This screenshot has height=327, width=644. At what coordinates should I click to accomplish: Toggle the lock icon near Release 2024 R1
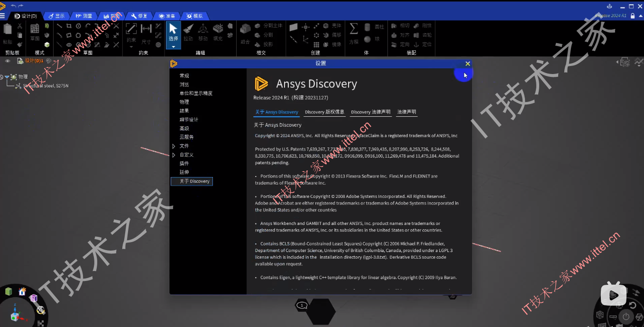coord(633,16)
